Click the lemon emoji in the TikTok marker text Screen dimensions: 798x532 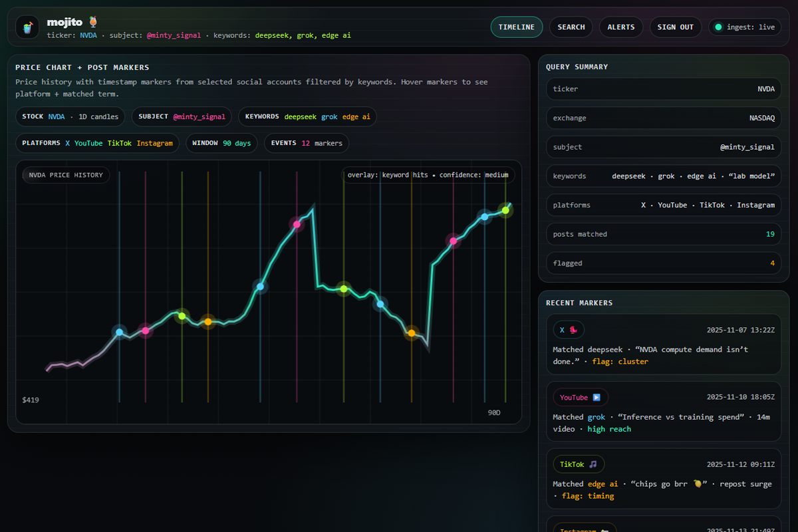(x=696, y=484)
